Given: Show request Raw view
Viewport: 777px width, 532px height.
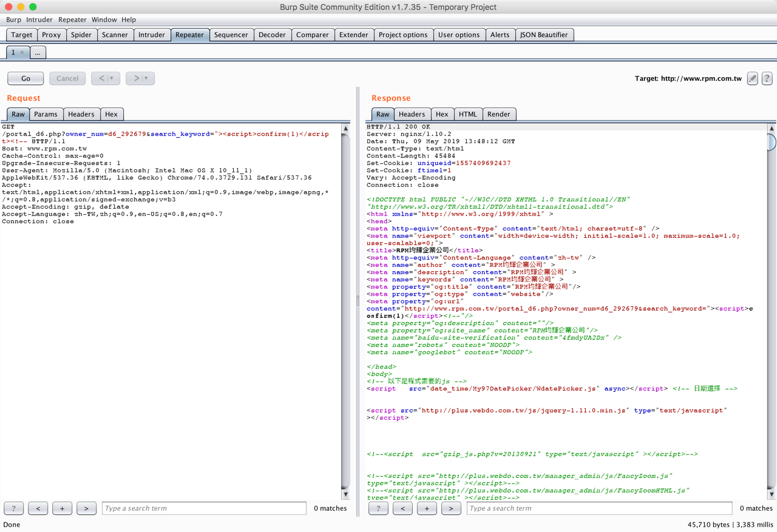Looking at the screenshot, I should tap(18, 114).
